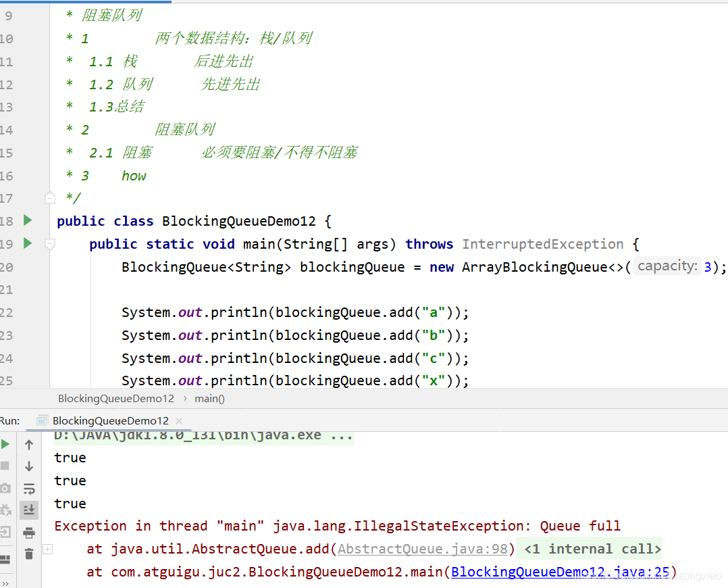Jump up the stack trace with up arrow

click(29, 445)
